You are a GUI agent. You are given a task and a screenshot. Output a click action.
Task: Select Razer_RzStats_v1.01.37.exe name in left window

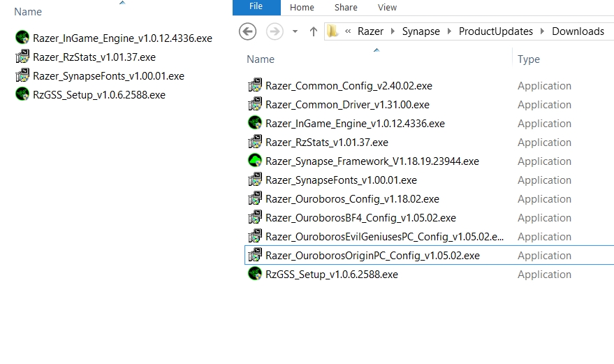(94, 57)
